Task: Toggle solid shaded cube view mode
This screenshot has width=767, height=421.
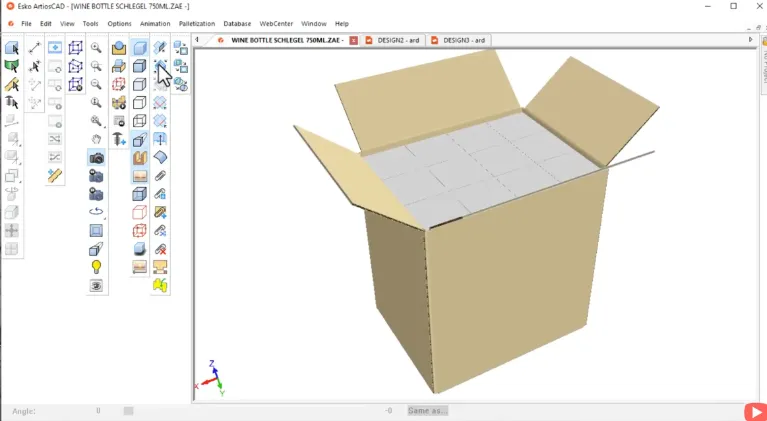Action: (140, 48)
